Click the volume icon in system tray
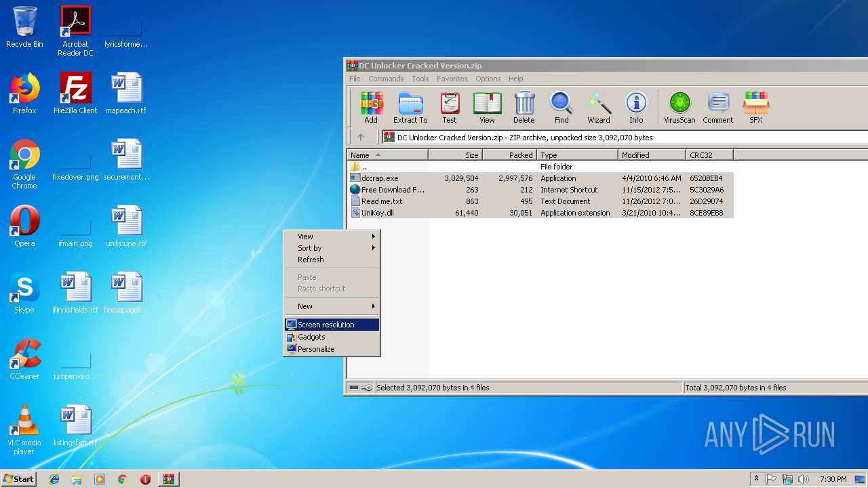The height and width of the screenshot is (488, 868). (804, 479)
